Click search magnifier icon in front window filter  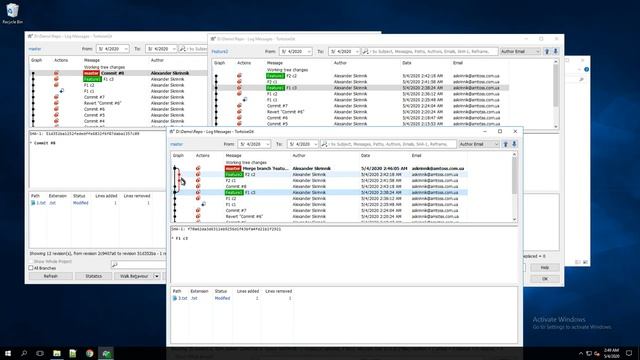(x=324, y=144)
